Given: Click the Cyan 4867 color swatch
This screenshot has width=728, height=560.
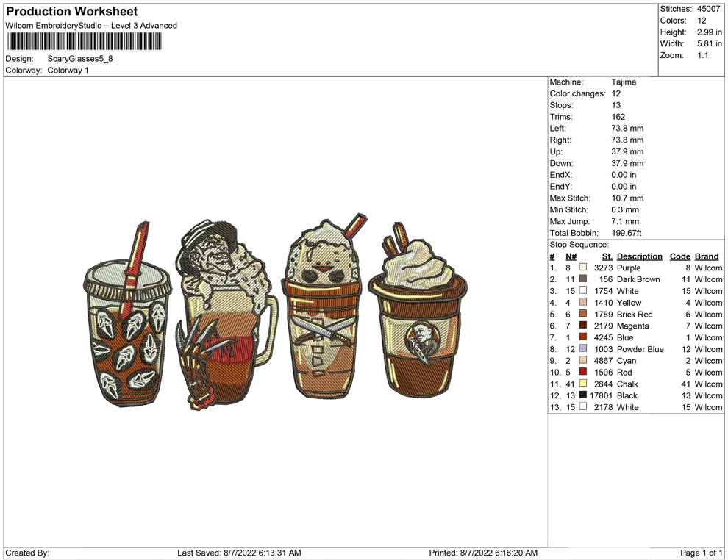Looking at the screenshot, I should pyautogui.click(x=583, y=360).
